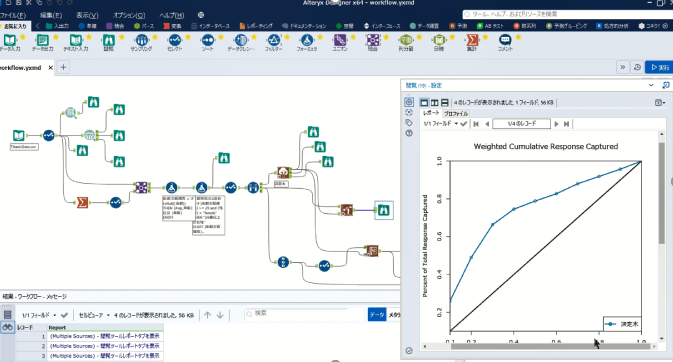Open the 予測 tool category

[x=458, y=26]
